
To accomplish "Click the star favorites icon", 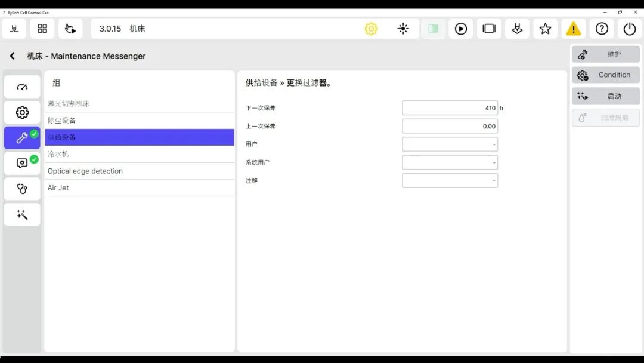I will (545, 29).
